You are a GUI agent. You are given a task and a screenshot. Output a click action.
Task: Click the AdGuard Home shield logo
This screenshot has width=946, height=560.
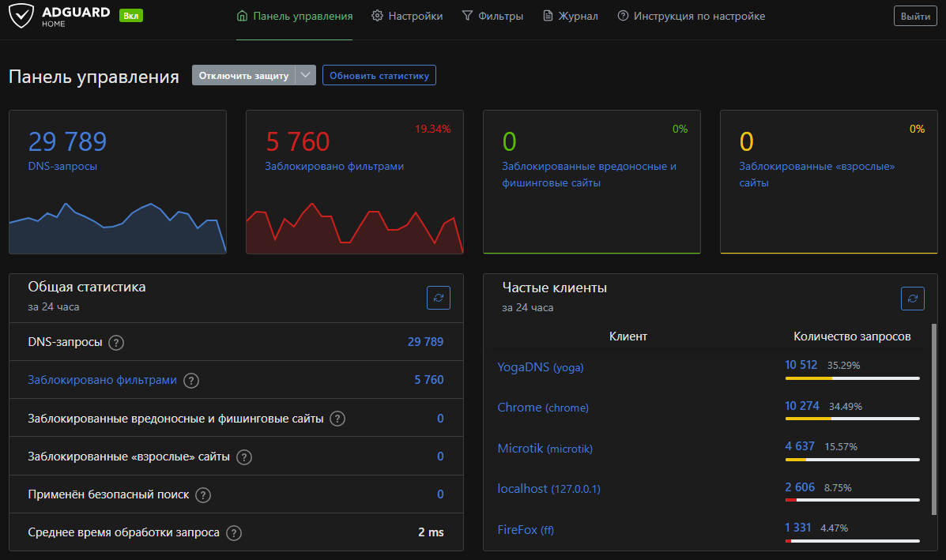click(22, 17)
